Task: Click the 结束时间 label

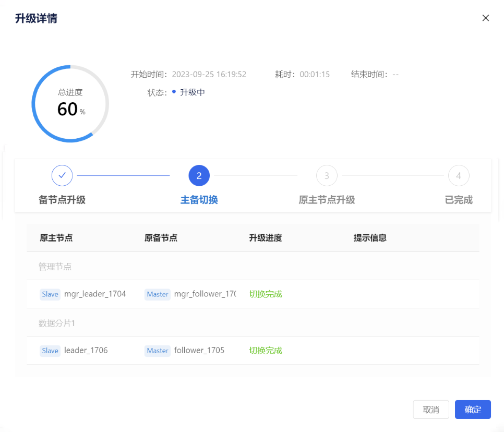Action: [x=369, y=75]
